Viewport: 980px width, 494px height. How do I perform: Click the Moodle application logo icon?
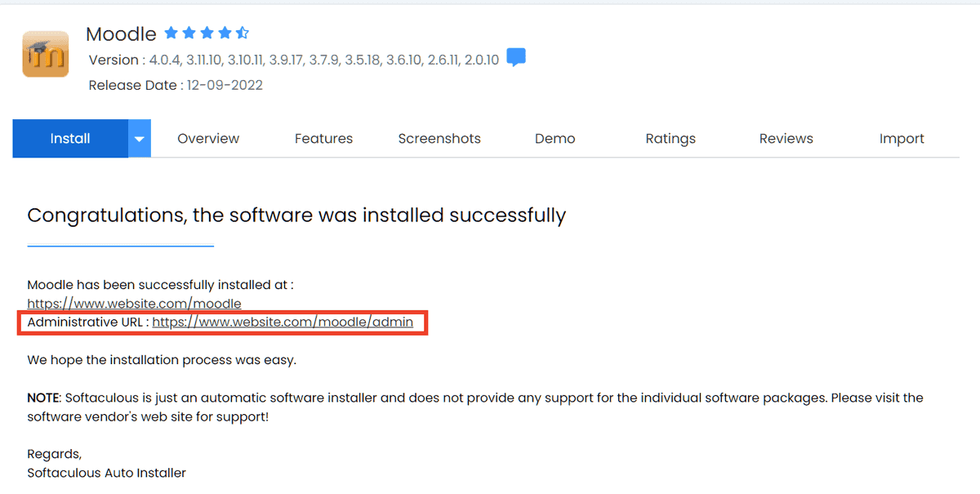click(46, 54)
